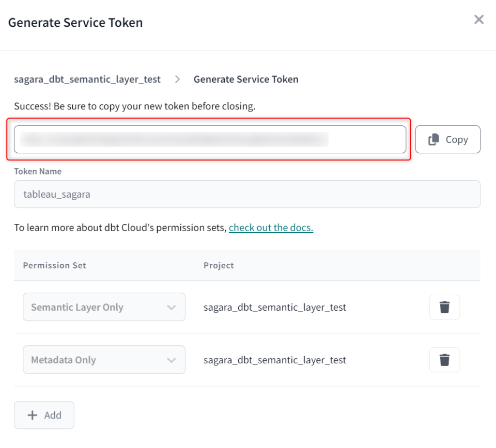Click the tableau_sagara Token Name field
This screenshot has width=496, height=448.
pos(247,194)
